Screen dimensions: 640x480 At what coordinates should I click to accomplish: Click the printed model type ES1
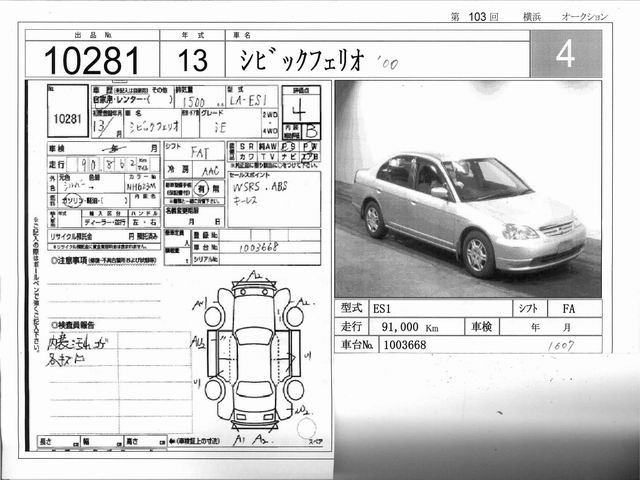coord(382,309)
